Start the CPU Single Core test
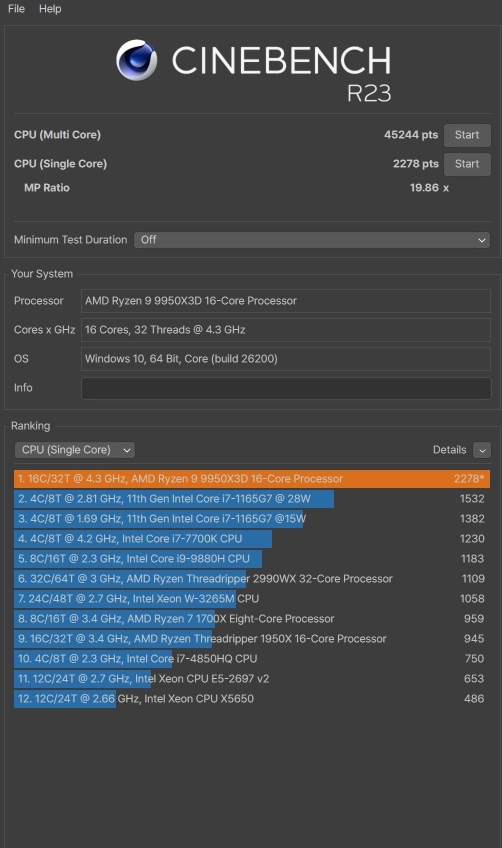 (x=467, y=164)
